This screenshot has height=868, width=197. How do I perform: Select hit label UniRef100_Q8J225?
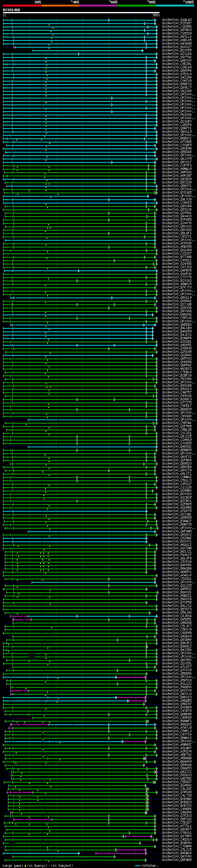tap(177, 436)
